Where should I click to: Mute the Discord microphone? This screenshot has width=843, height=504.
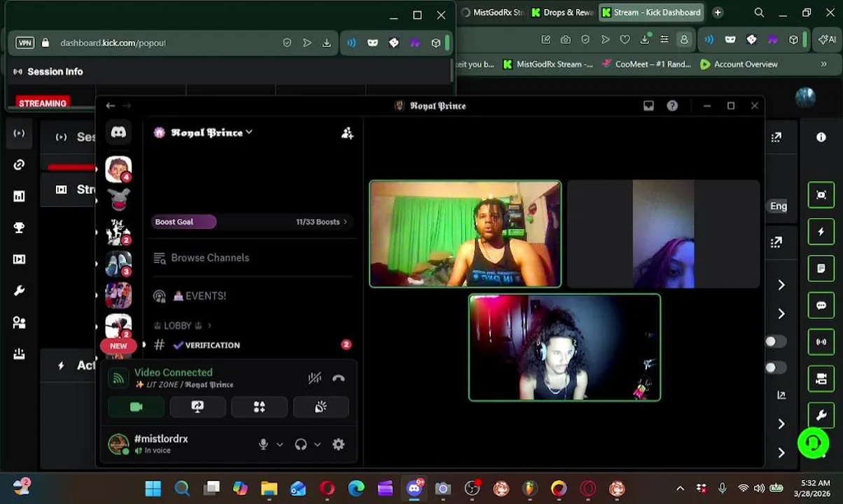pyautogui.click(x=263, y=444)
